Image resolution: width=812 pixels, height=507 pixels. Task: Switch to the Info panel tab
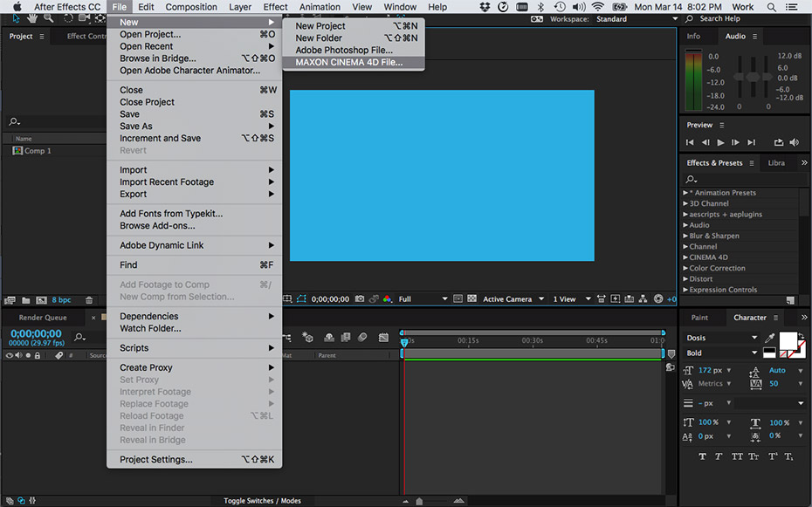click(693, 36)
